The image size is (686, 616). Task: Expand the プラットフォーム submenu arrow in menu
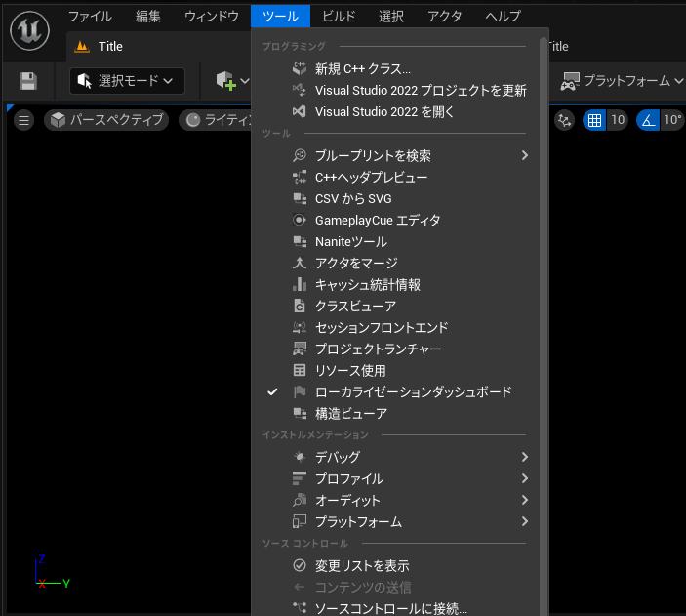(525, 521)
